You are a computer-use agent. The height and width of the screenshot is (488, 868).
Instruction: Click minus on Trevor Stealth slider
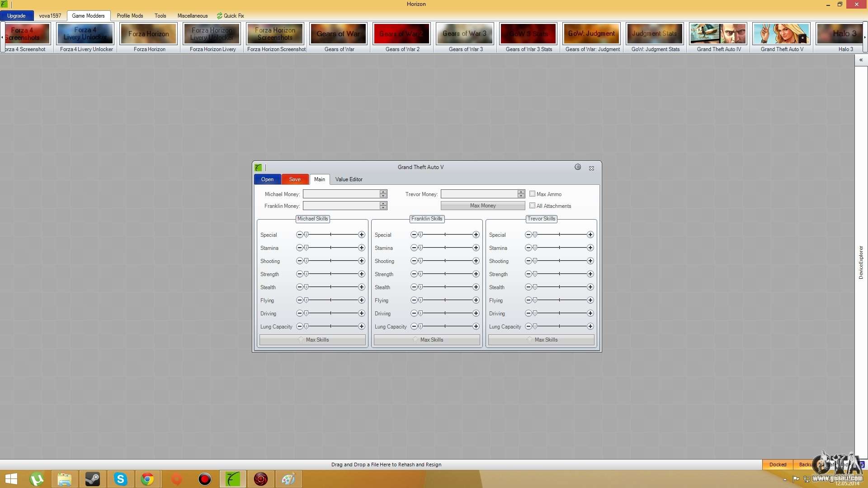pyautogui.click(x=528, y=287)
